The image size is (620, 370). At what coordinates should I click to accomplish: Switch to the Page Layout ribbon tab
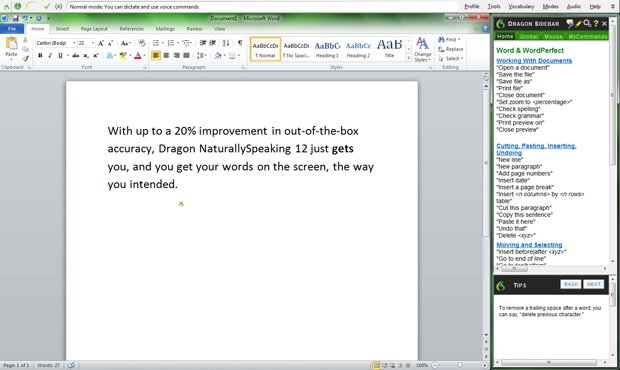pyautogui.click(x=94, y=29)
